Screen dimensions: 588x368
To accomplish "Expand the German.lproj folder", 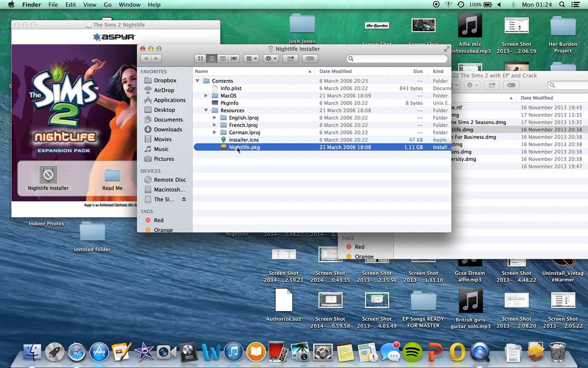I will [214, 132].
